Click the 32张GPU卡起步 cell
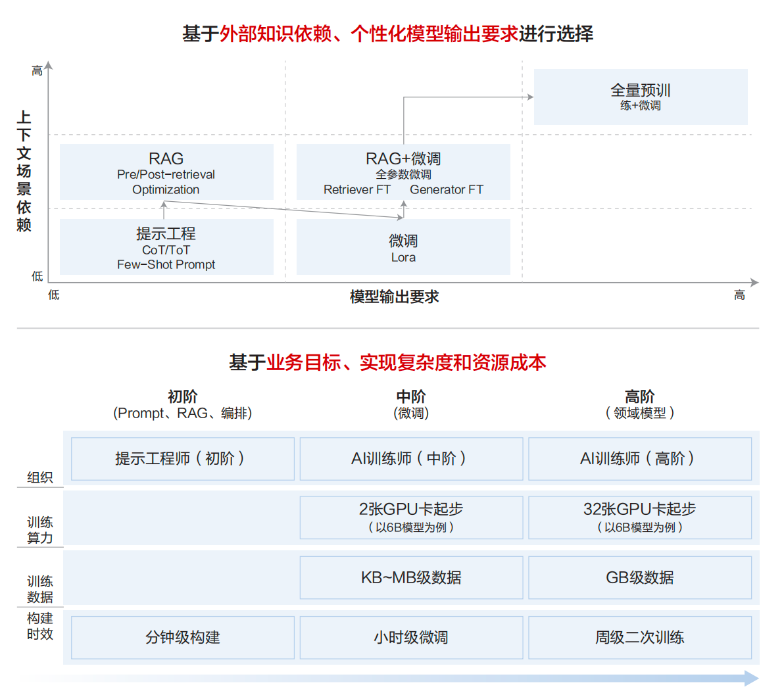The image size is (784, 693). [639, 517]
